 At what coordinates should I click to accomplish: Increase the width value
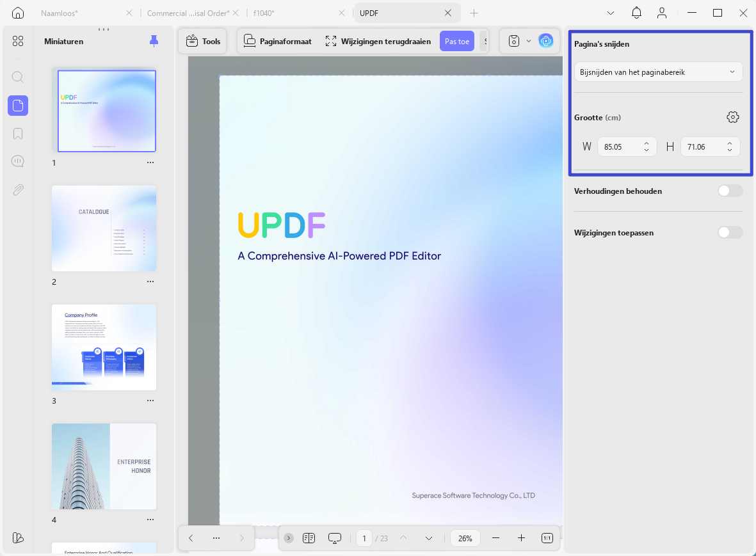pyautogui.click(x=647, y=143)
